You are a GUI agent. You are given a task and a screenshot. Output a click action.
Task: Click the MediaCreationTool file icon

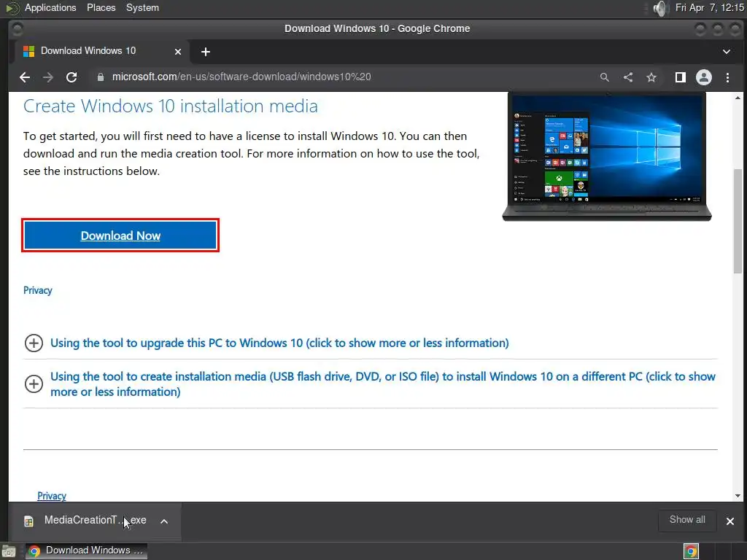(28, 521)
